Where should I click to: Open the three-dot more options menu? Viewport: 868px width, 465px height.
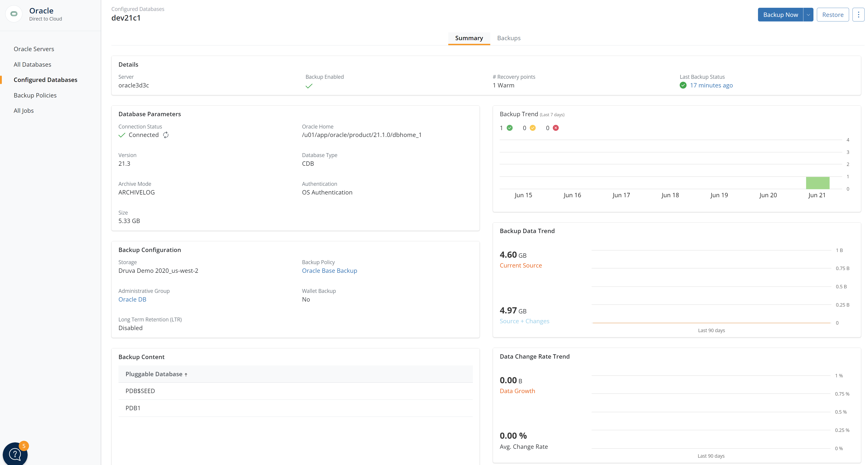click(x=858, y=14)
